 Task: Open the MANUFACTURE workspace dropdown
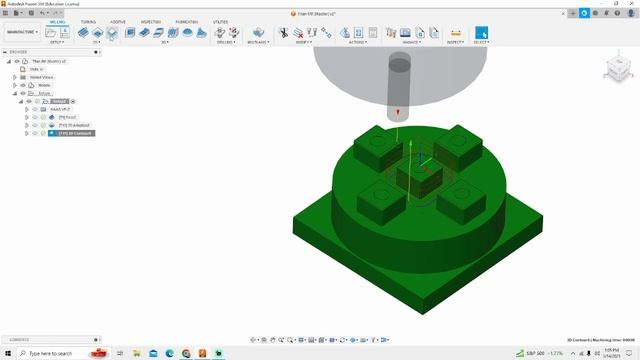[x=22, y=32]
